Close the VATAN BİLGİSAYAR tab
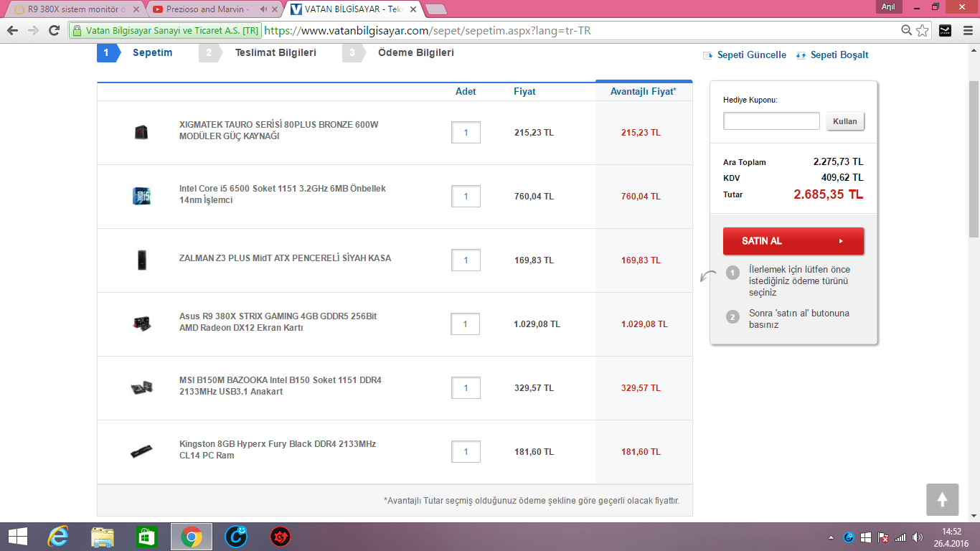The image size is (980, 551). (x=413, y=9)
